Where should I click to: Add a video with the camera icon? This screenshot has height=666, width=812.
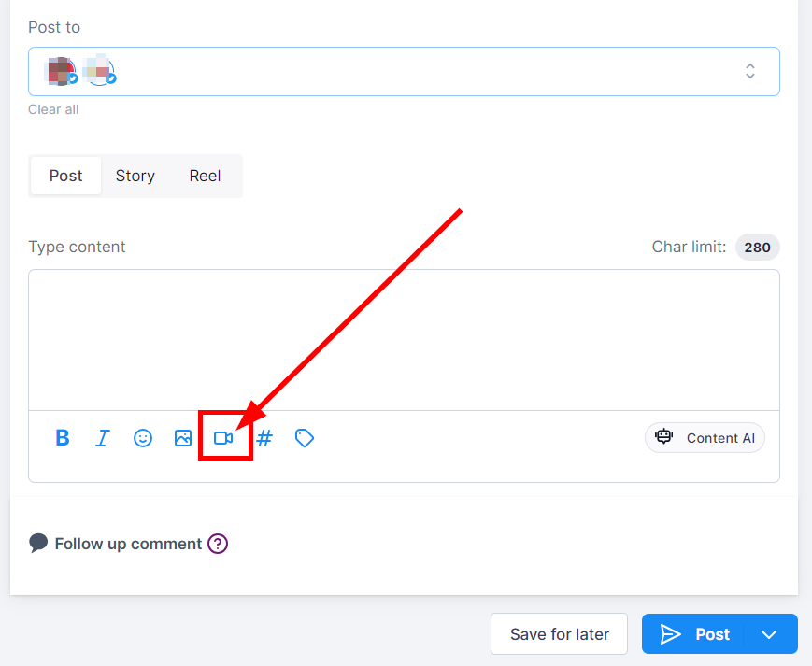(x=223, y=438)
